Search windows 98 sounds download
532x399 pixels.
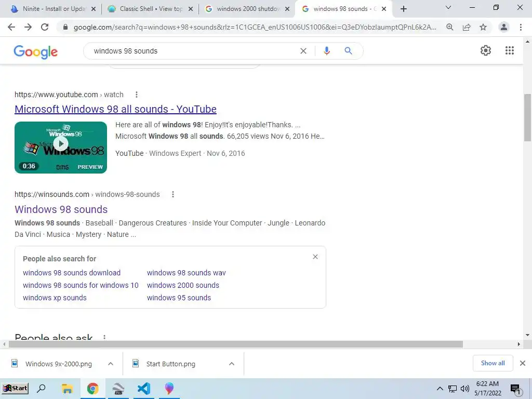pos(72,273)
